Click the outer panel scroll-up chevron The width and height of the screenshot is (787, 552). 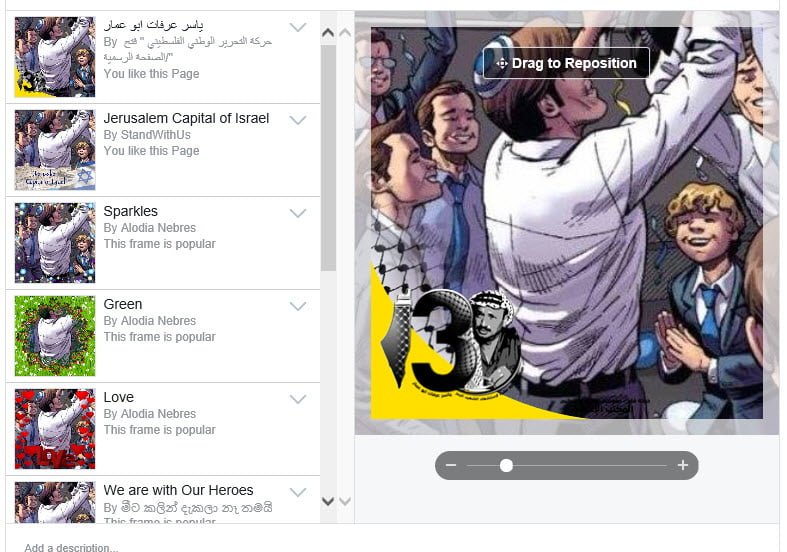point(345,33)
